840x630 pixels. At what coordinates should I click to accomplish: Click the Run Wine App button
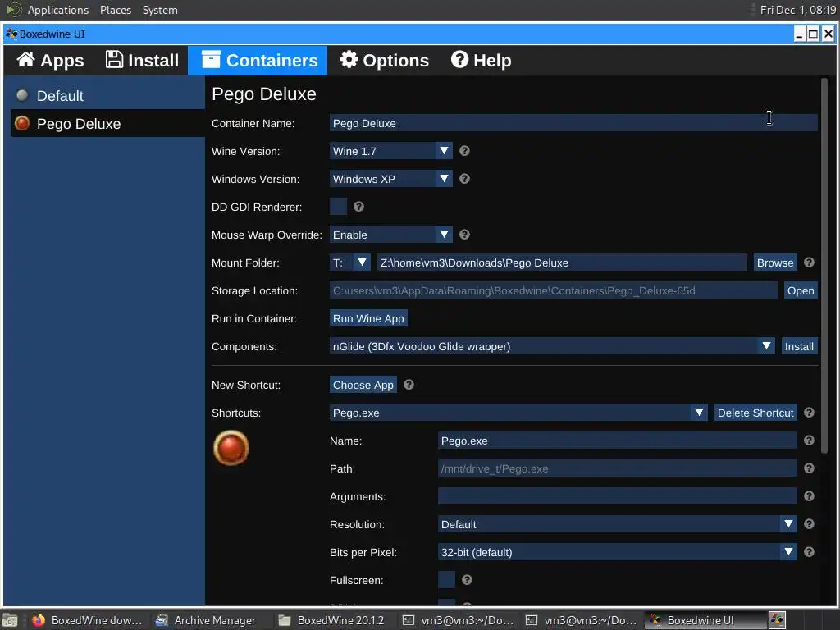pyautogui.click(x=368, y=318)
